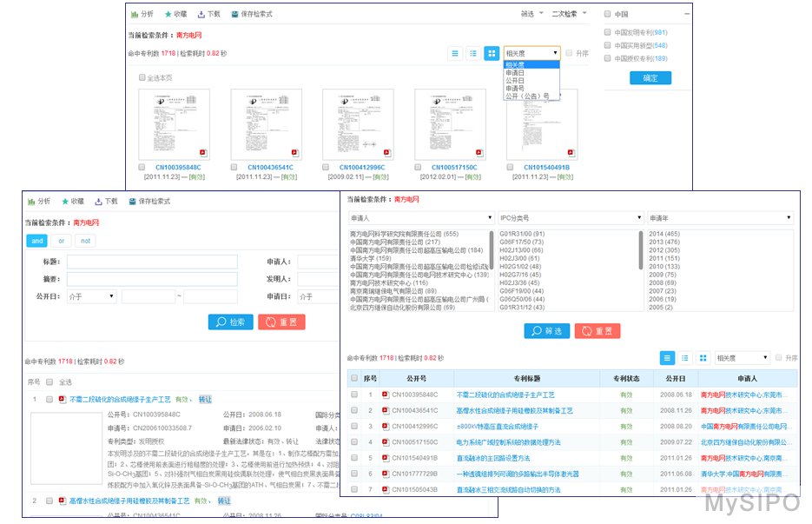Viewport: 812px width, 524px height.
Task: Open IPC分类号 dropdown in right window
Action: coord(571,218)
